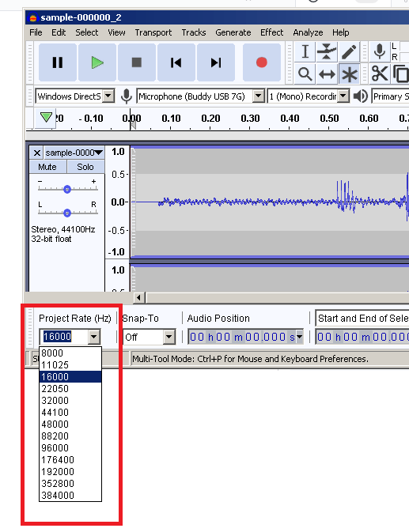Viewport: 409px width, 532px height.
Task: Click the Cut scissors icon
Action: click(380, 74)
